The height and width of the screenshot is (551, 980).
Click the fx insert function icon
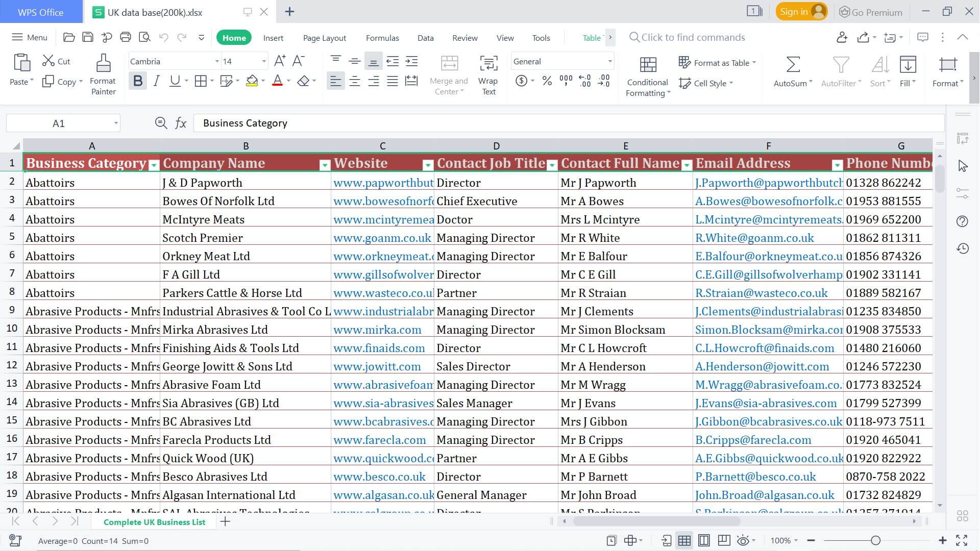point(181,122)
